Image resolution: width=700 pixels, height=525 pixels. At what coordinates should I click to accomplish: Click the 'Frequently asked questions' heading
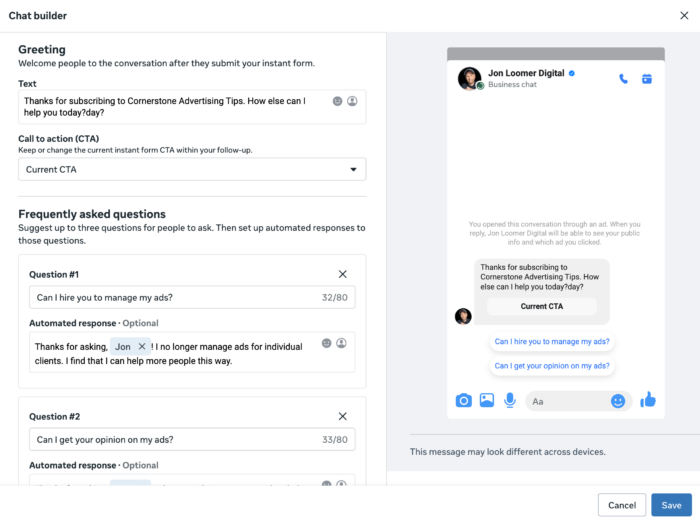(92, 214)
